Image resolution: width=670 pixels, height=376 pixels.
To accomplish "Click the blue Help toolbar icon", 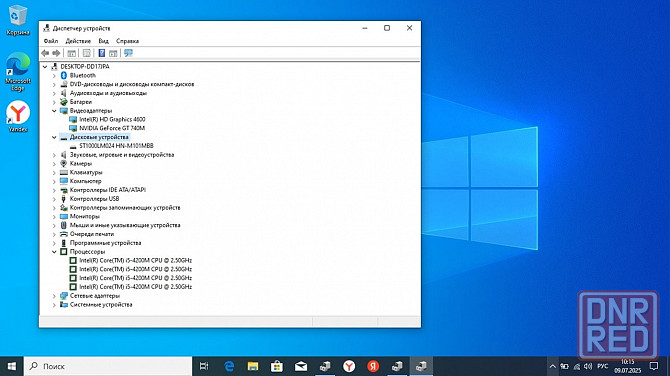I will tap(102, 53).
